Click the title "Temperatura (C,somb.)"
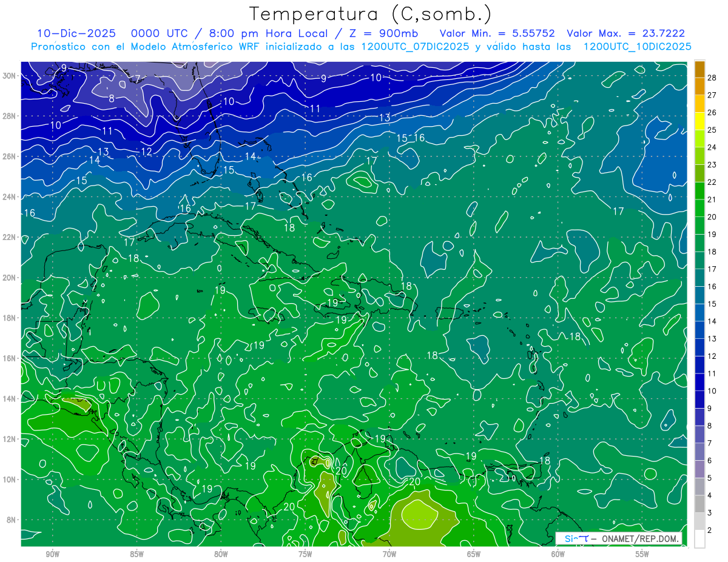Image resolution: width=728 pixels, height=562 pixels. (371, 14)
